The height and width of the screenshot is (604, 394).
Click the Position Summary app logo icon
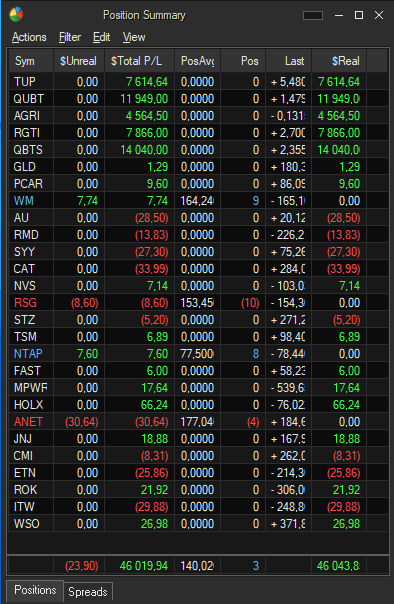pos(16,15)
